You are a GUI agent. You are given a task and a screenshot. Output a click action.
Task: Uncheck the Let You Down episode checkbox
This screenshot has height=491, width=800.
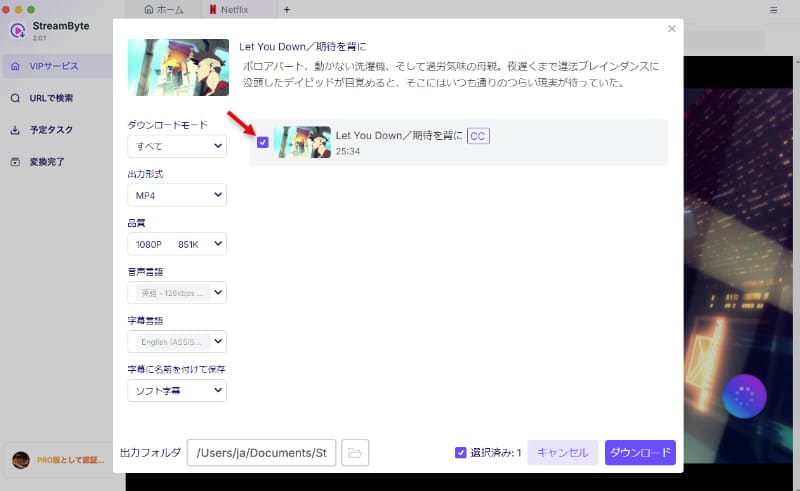tap(263, 142)
